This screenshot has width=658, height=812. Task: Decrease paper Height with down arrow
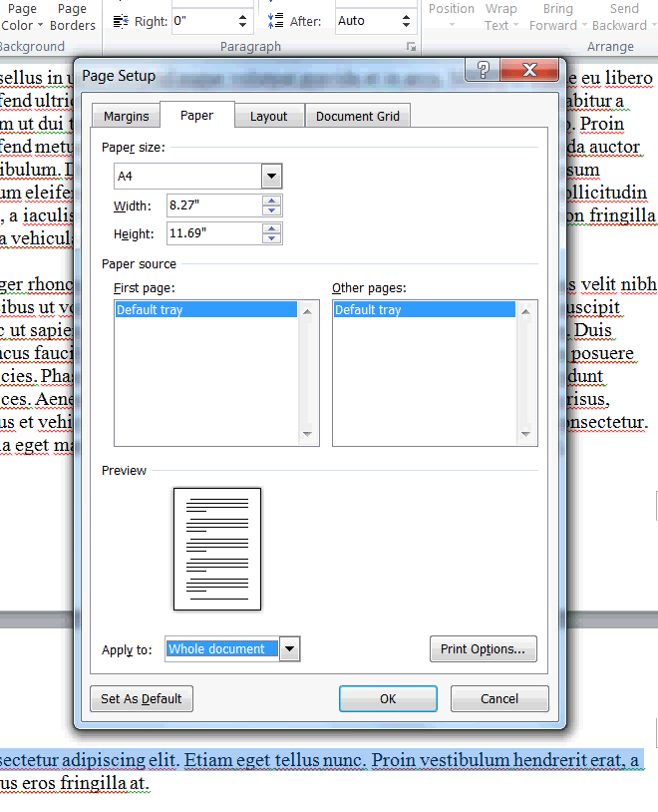[272, 238]
